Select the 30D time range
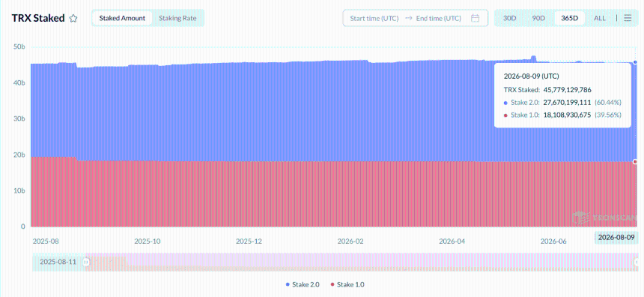The height and width of the screenshot is (297, 644). 510,18
